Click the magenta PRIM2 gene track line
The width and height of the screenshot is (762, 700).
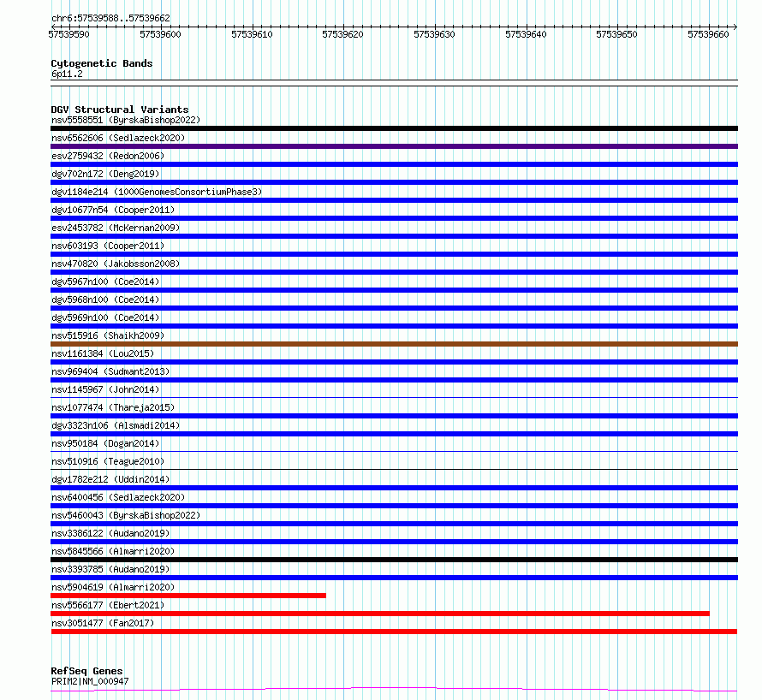pos(394,690)
